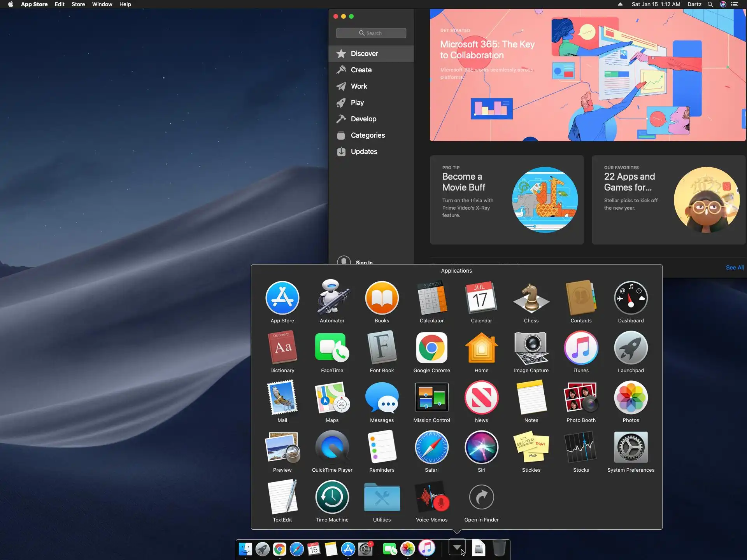The height and width of the screenshot is (560, 747).
Task: Focus the App Store Search field
Action: pos(371,33)
